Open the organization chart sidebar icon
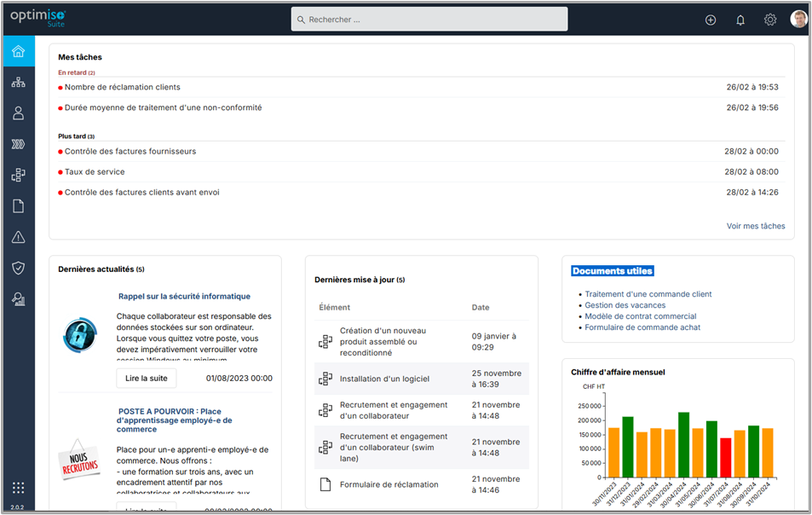812x515 pixels. click(x=18, y=83)
